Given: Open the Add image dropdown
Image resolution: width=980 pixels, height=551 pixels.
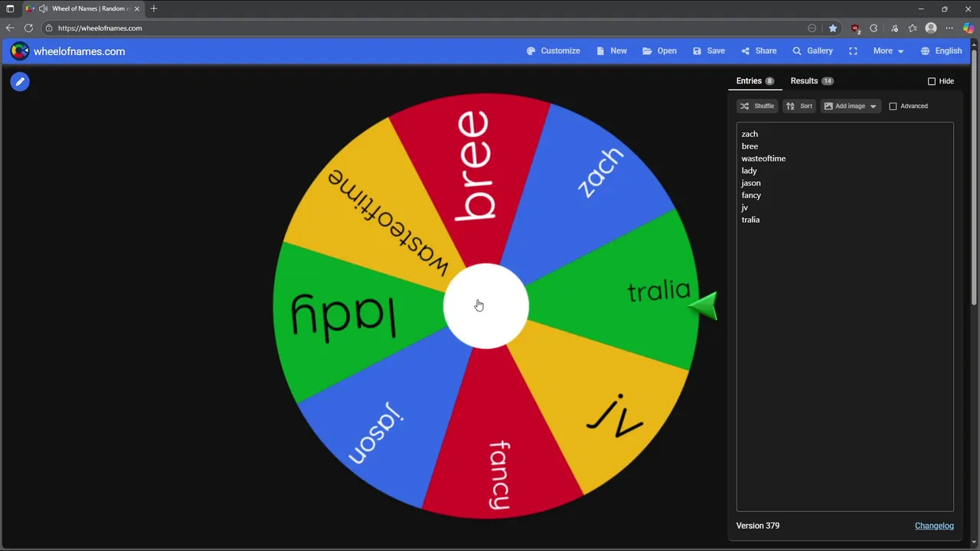Looking at the screenshot, I should coord(850,106).
